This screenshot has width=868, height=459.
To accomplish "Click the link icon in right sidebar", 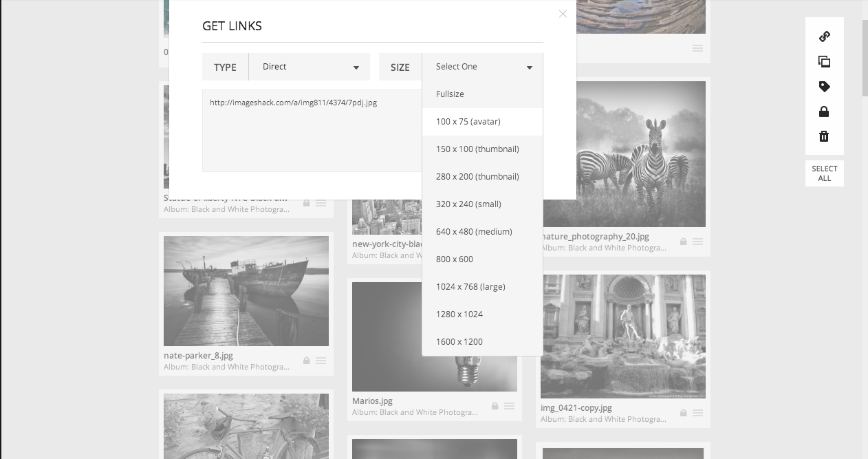I will click(x=824, y=36).
